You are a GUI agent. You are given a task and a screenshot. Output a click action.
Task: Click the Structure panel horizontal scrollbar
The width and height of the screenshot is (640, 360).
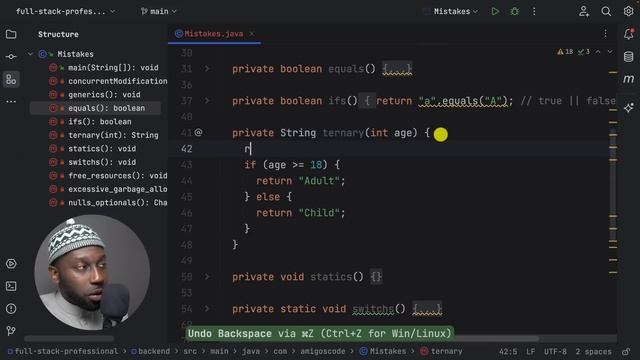(x=69, y=338)
